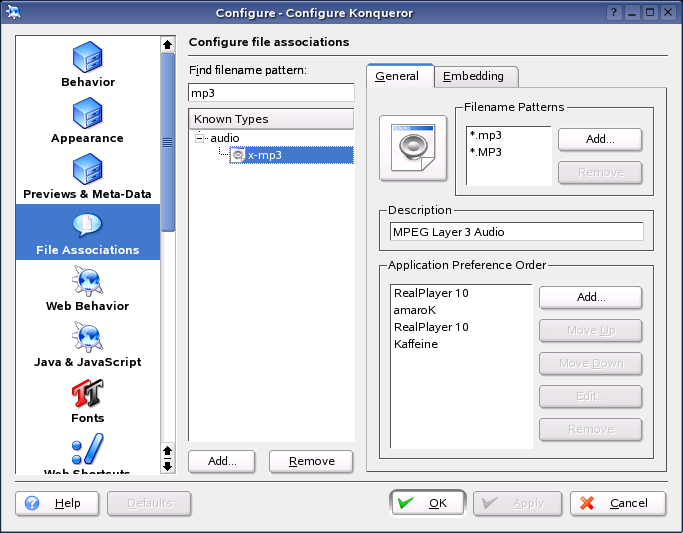
Task: Click sidebar scrollbar up arrow at top
Action: point(167,44)
